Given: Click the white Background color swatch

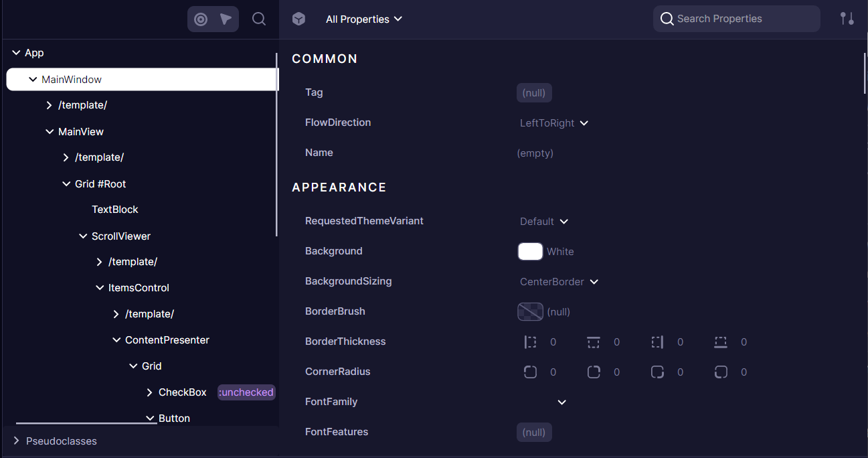Looking at the screenshot, I should click(530, 251).
